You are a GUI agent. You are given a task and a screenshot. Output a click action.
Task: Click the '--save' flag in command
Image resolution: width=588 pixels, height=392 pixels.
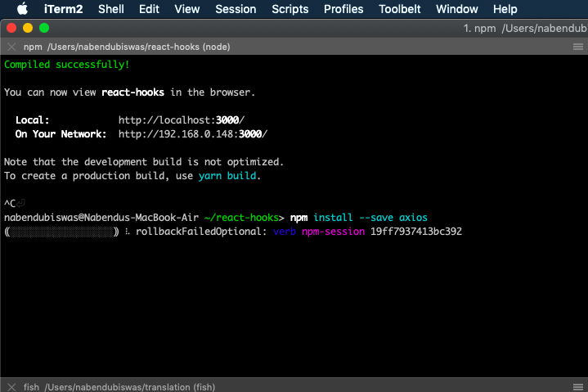tap(376, 218)
